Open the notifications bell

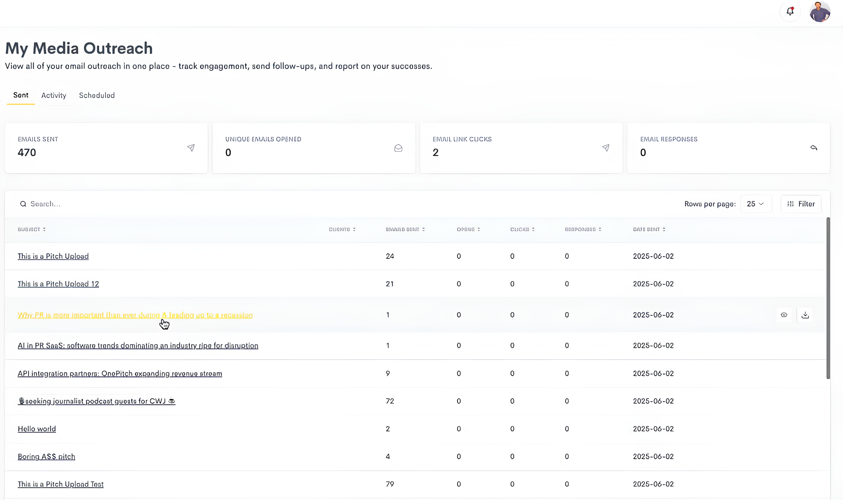(x=790, y=12)
